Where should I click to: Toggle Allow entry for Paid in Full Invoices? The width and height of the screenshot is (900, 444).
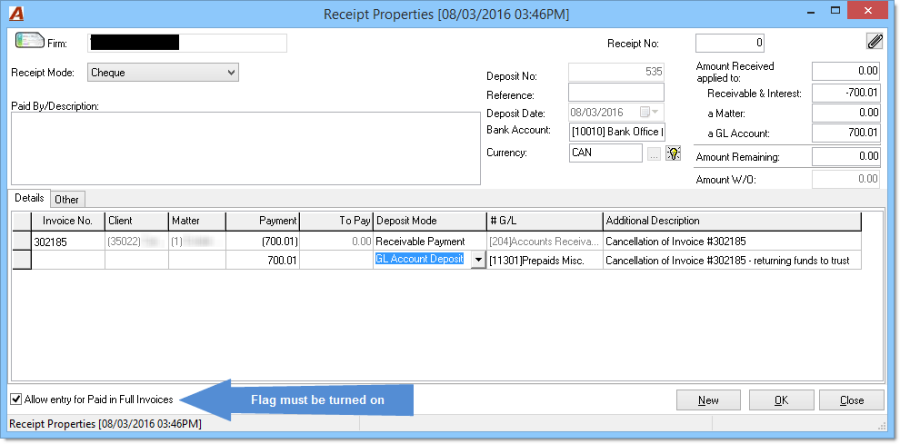pos(16,399)
